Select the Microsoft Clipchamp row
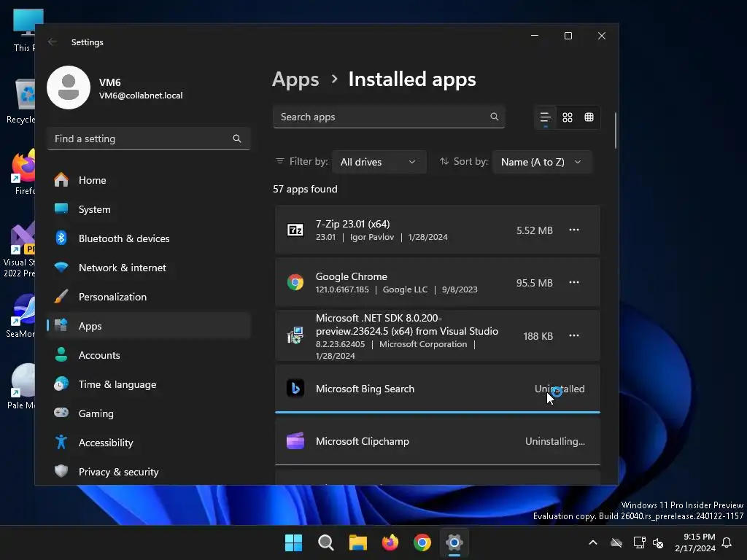Screen dimensions: 747x560 438,441
